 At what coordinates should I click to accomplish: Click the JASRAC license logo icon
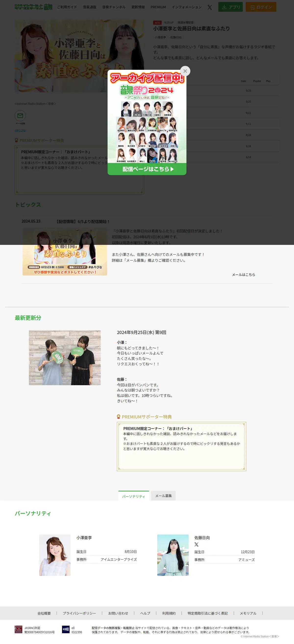coord(18,630)
